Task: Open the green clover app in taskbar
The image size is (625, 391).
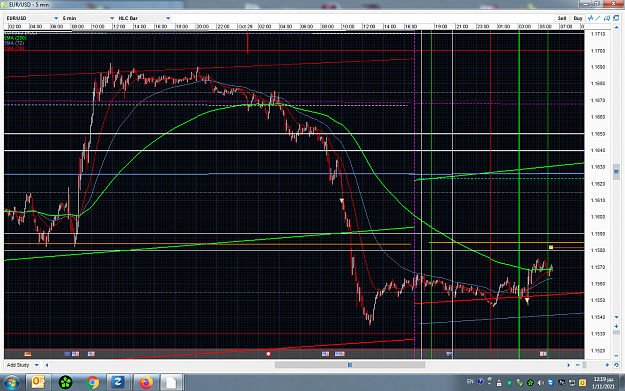Action: (x=65, y=383)
